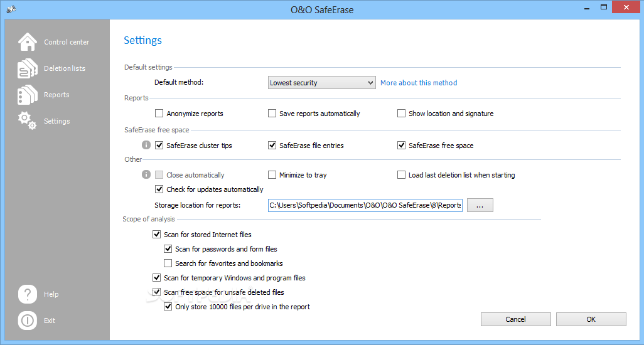Viewport: 644px width, 345px height.
Task: Click info icon beside Close automatically
Action: pos(146,174)
